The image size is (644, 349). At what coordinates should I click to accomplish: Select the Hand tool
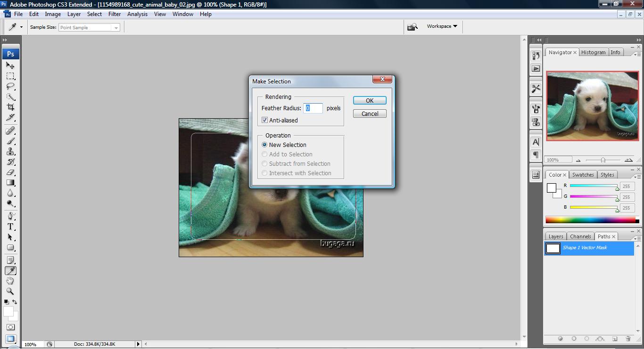click(x=10, y=281)
